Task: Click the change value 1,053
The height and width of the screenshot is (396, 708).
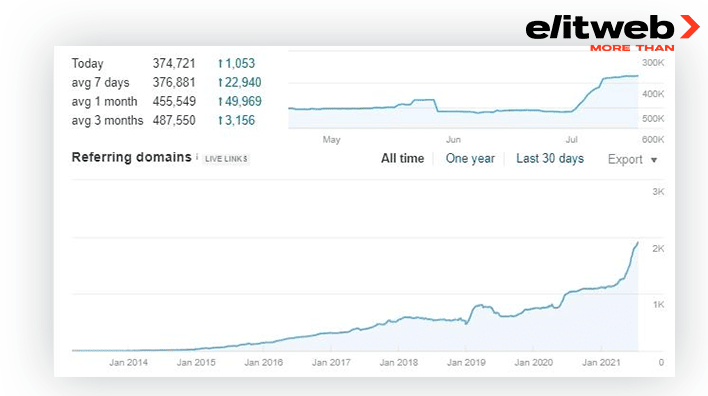Action: click(237, 63)
